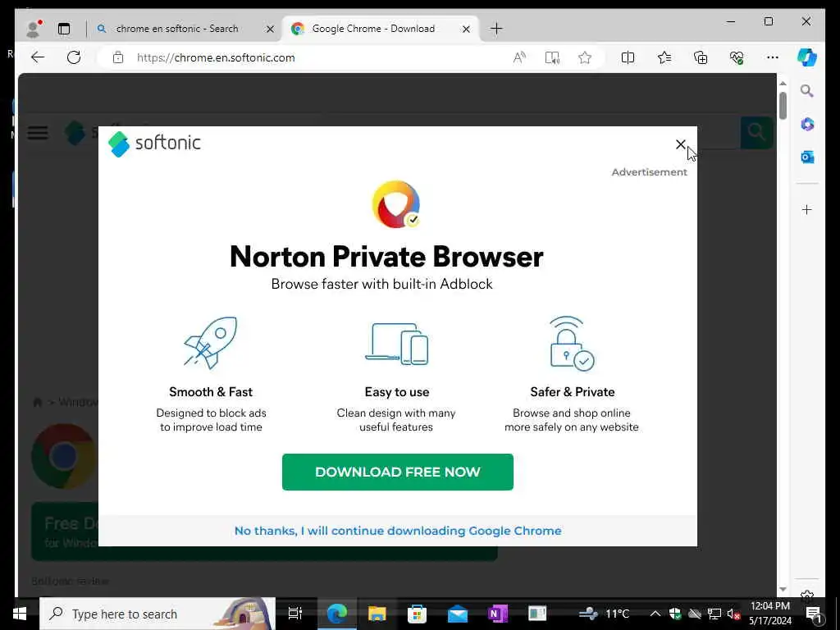Open the Favorites list
Viewport: 840px width, 630px height.
click(664, 57)
